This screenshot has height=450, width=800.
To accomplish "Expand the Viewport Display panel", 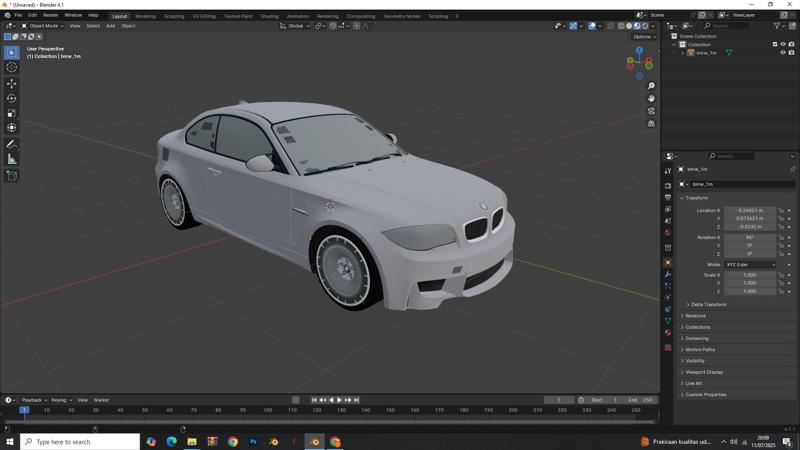I will [x=702, y=372].
